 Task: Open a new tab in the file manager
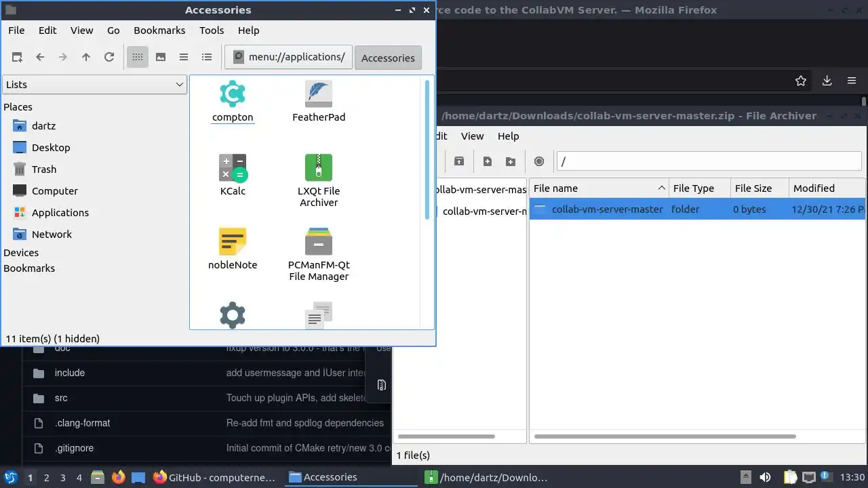[x=17, y=58]
